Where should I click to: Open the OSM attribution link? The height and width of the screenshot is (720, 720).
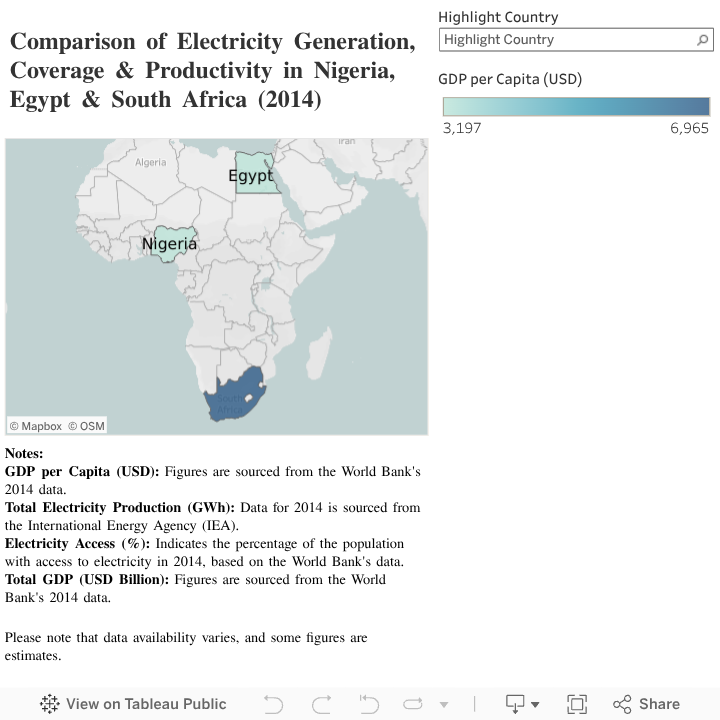point(86,426)
